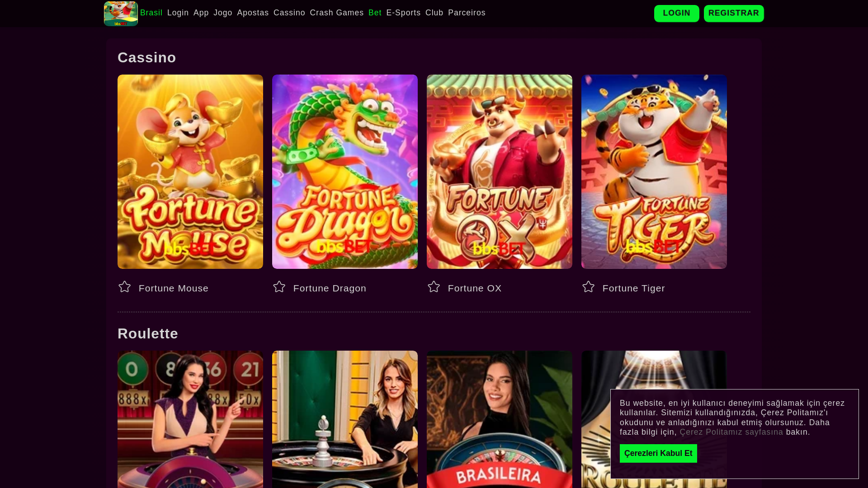Star the Fortune OX game

coord(434,287)
